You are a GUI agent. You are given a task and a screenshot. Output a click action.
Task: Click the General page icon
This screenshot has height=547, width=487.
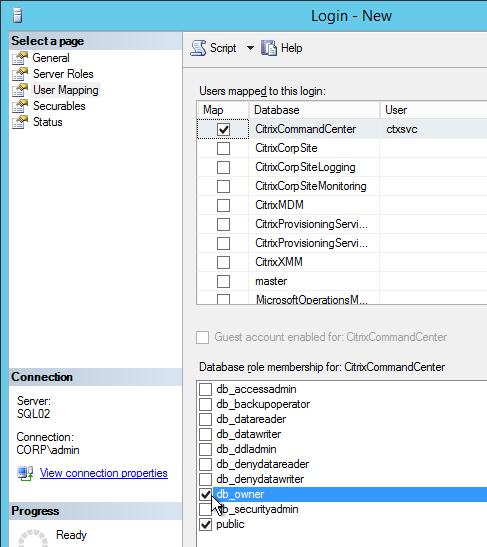tap(20, 58)
